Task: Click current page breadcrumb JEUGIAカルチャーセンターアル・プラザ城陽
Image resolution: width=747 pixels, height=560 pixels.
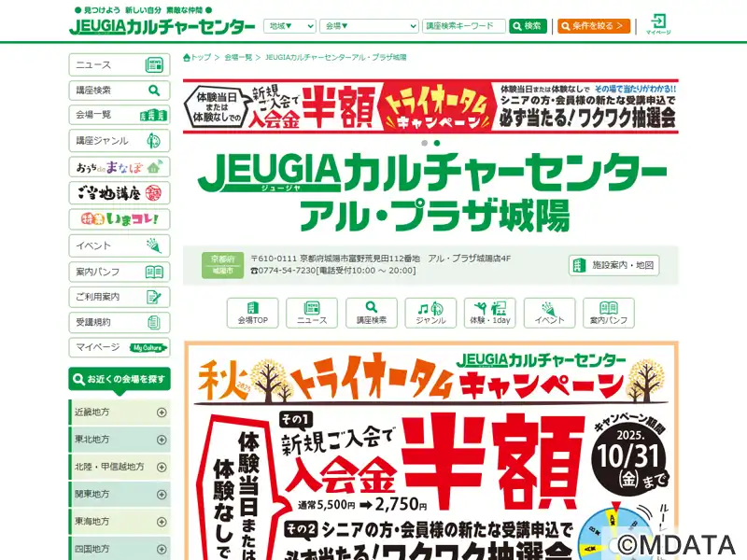Action: [335, 57]
